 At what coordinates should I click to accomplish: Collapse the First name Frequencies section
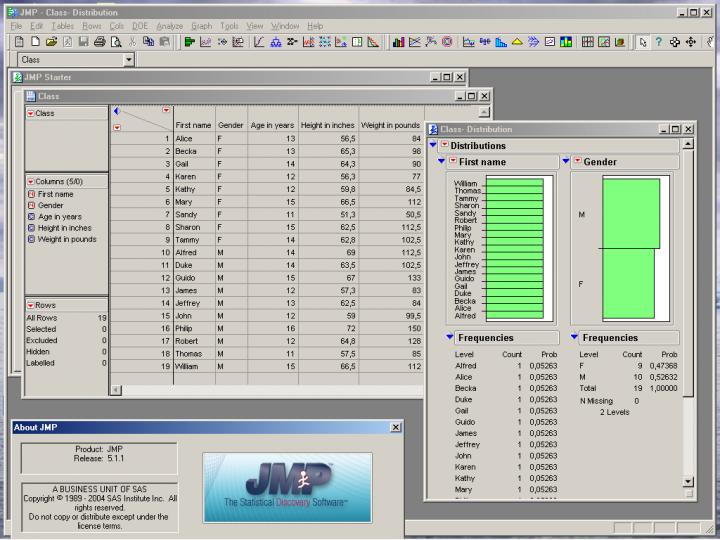tap(449, 338)
